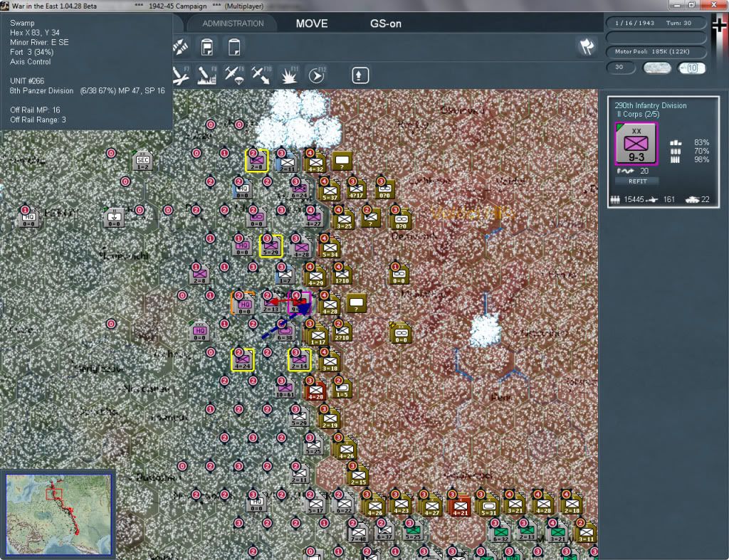Click the 8th Panzer Division info line
This screenshot has width=729, height=560.
(x=88, y=91)
